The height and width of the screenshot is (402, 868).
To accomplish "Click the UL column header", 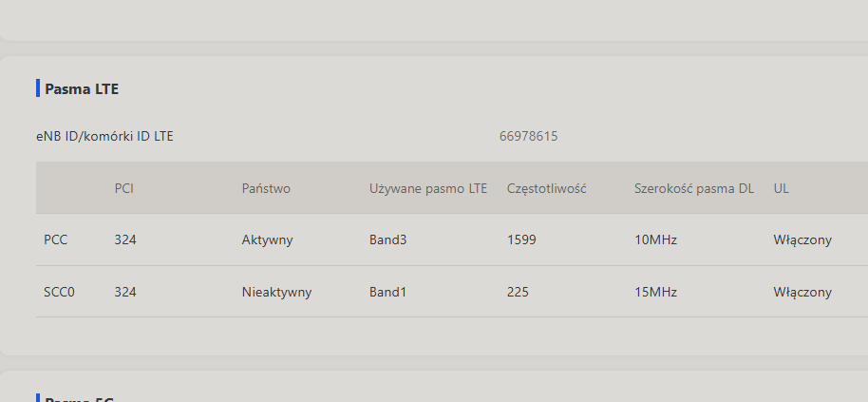I will coord(781,188).
